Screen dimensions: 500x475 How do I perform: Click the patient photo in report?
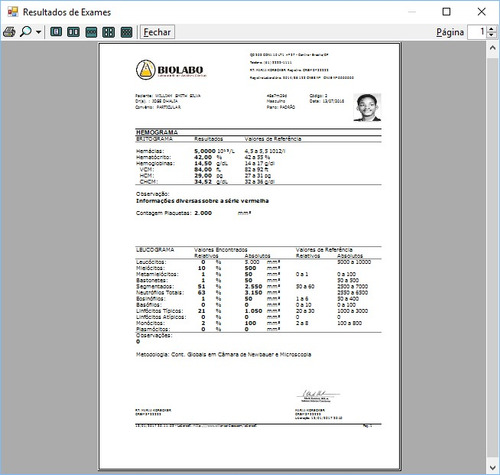tap(367, 107)
